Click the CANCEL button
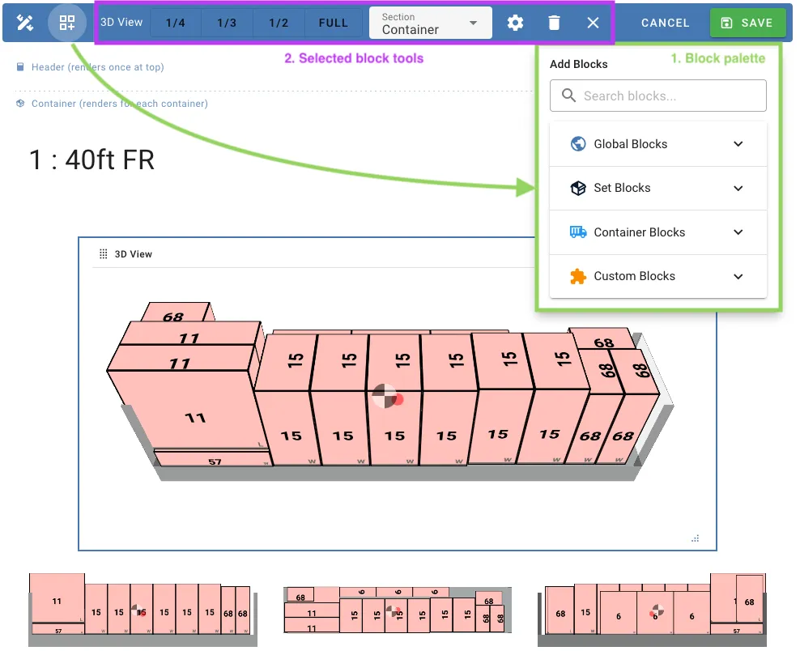 coord(666,23)
